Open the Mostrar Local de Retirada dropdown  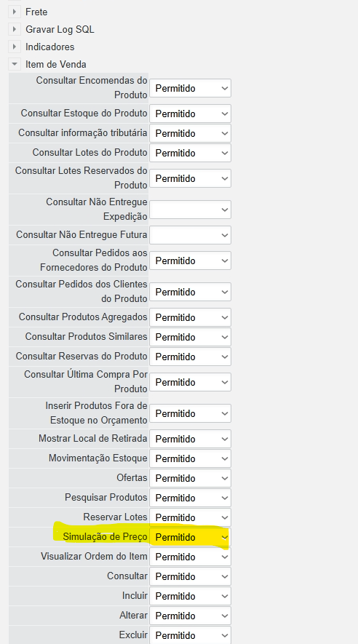point(190,439)
